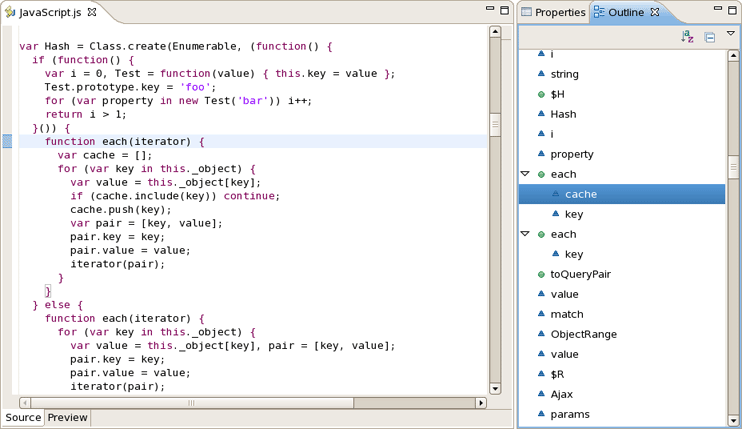Select the JavaScript.js editor tab
This screenshot has height=429, width=742.
point(50,12)
